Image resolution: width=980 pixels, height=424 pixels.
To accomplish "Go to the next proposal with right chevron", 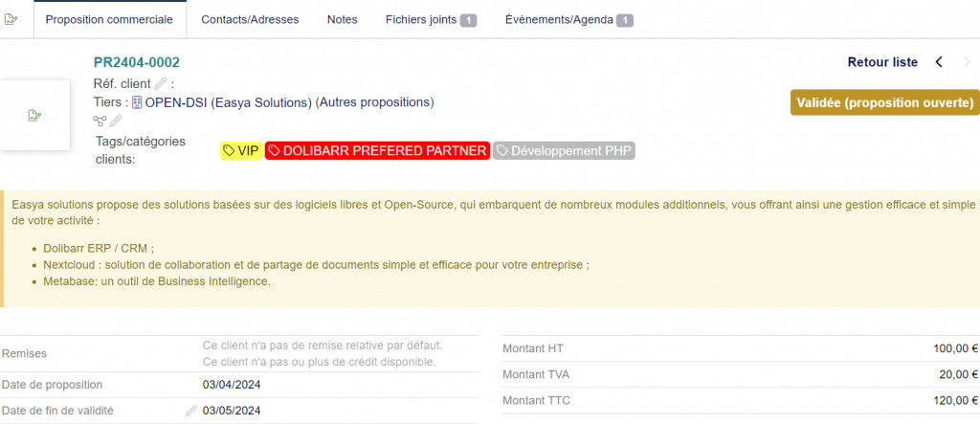I will (x=967, y=62).
